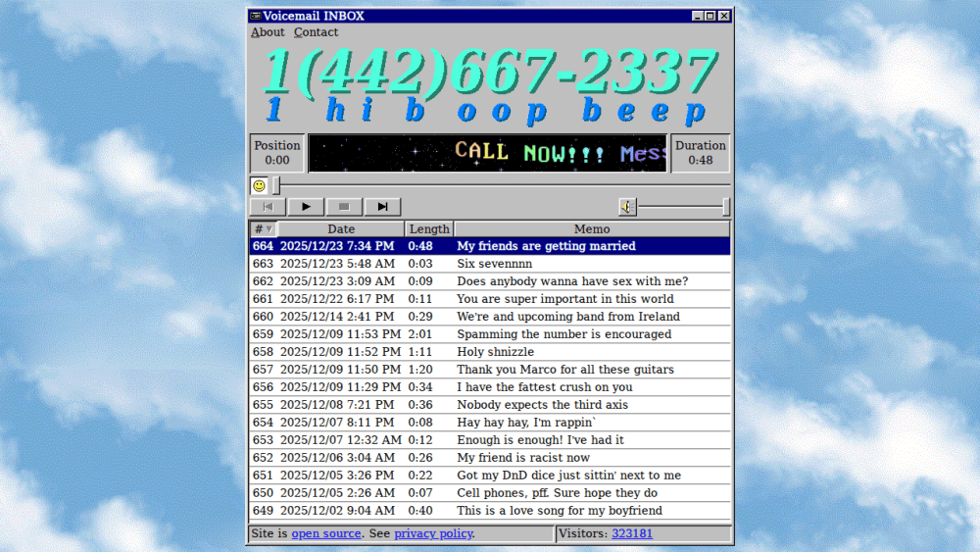Mute audio with the speaker icon

(x=627, y=207)
